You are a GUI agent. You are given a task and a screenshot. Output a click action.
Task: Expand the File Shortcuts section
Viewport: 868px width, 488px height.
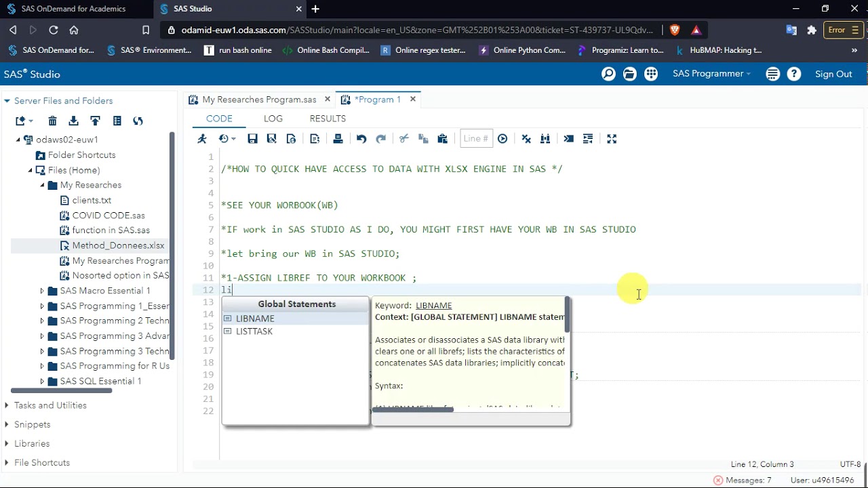point(7,462)
